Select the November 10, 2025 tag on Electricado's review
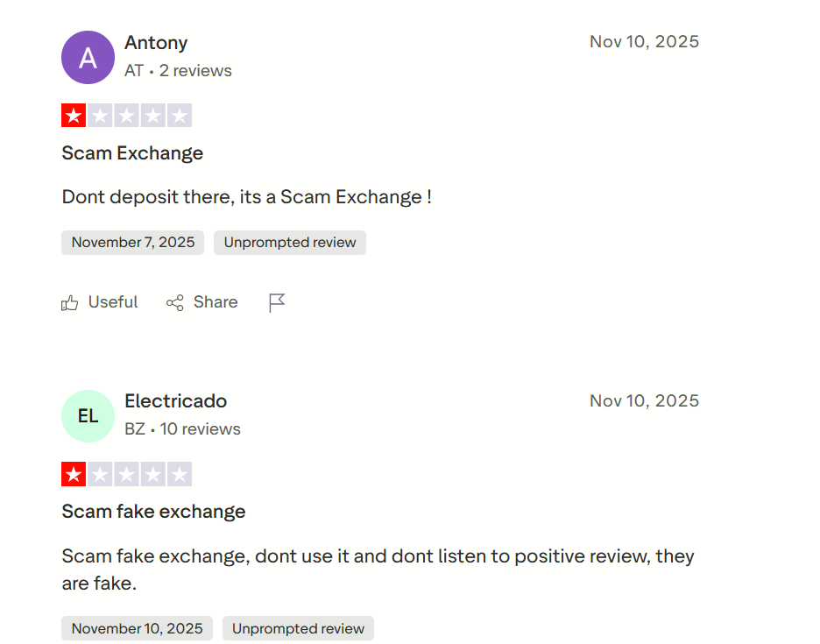This screenshot has height=644, width=820. 136,628
